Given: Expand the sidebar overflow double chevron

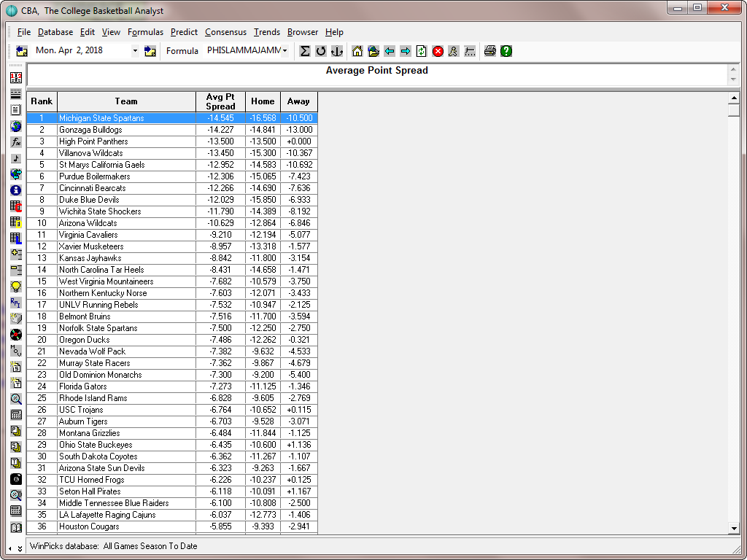Looking at the screenshot, I should coord(20,548).
